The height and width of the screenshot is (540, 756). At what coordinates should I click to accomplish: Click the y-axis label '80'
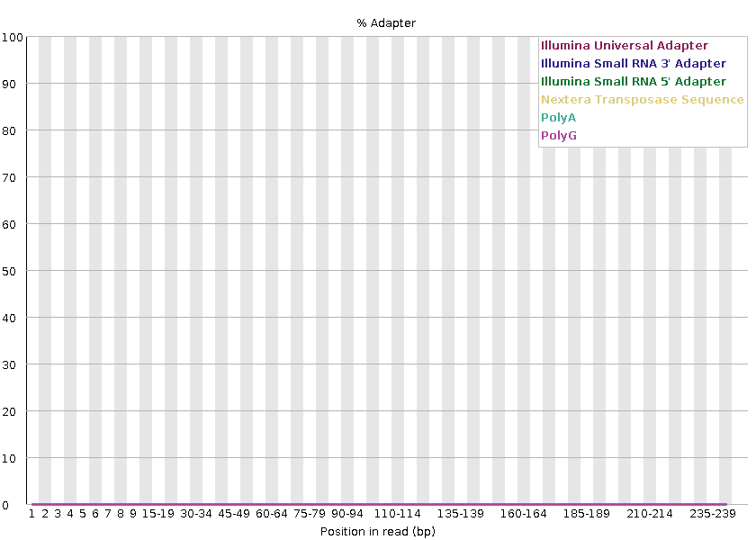tap(9, 131)
